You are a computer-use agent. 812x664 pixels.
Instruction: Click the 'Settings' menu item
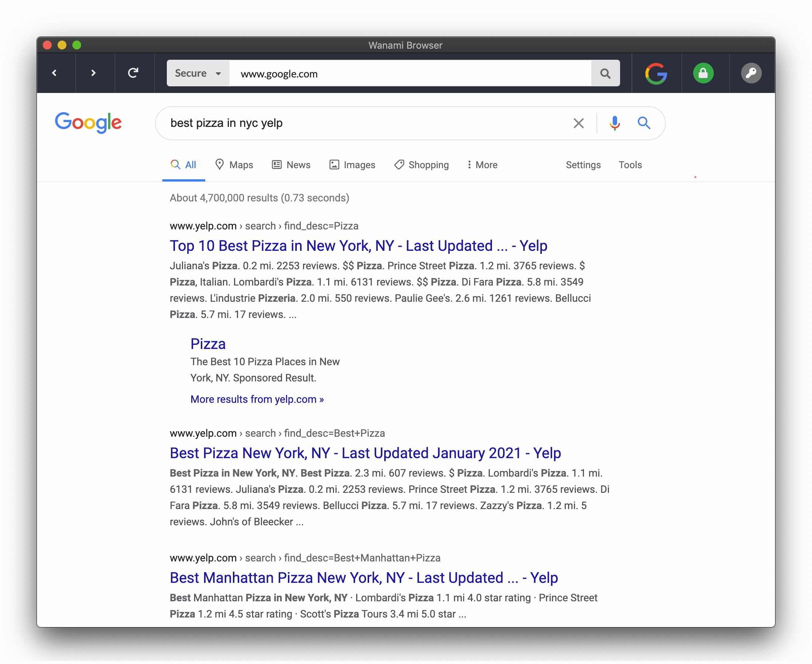pos(584,165)
